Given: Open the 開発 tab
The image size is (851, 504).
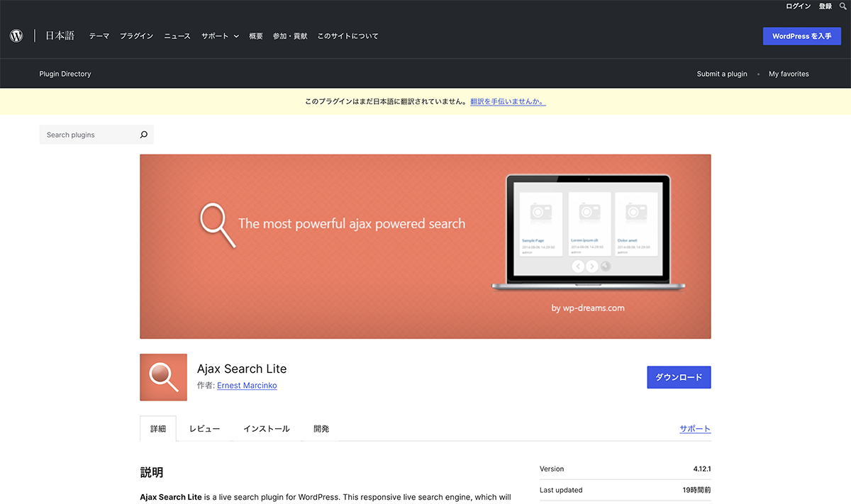Looking at the screenshot, I should click(321, 429).
